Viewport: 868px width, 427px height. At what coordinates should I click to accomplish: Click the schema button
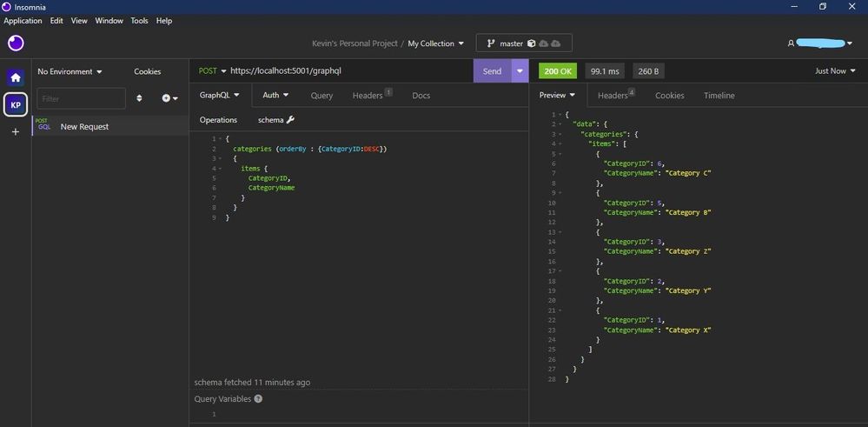[x=275, y=120]
